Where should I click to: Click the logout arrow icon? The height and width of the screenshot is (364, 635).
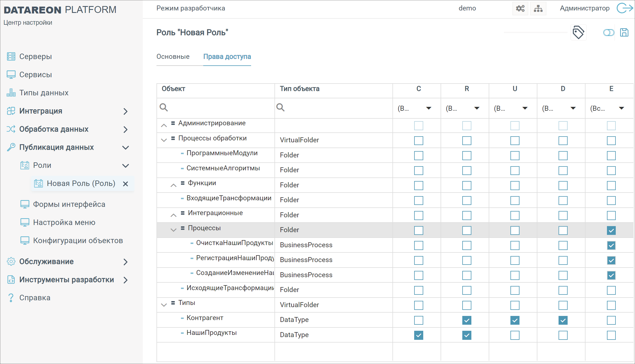pos(624,8)
